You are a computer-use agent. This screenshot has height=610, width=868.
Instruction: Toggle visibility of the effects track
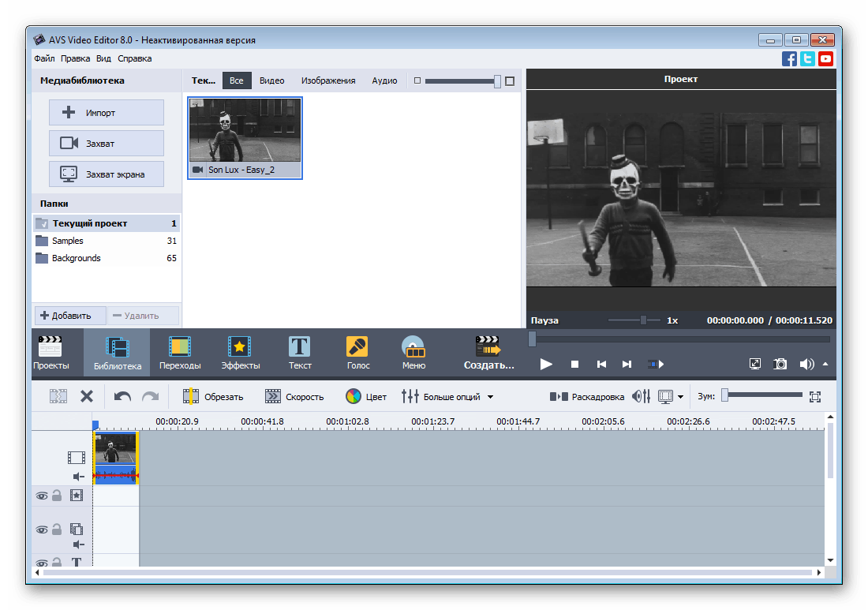pos(41,496)
